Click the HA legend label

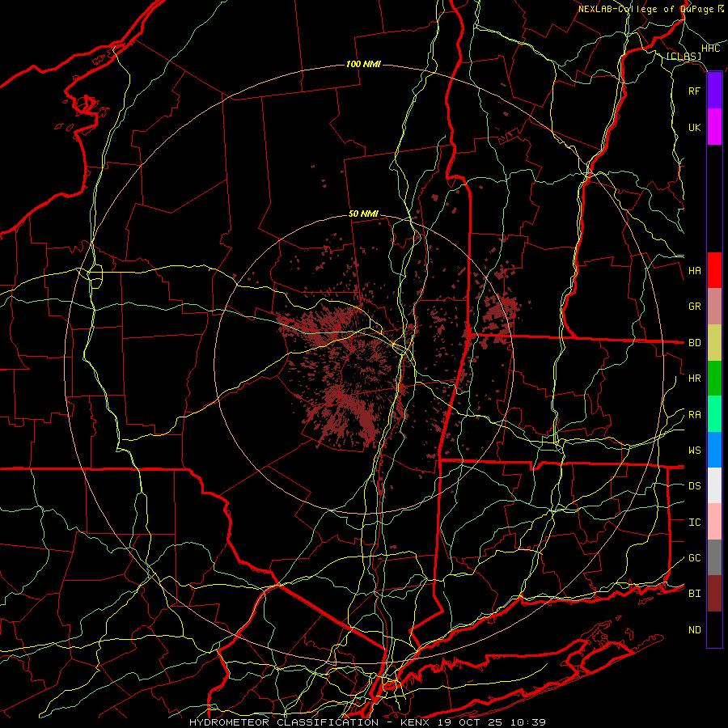tap(694, 271)
